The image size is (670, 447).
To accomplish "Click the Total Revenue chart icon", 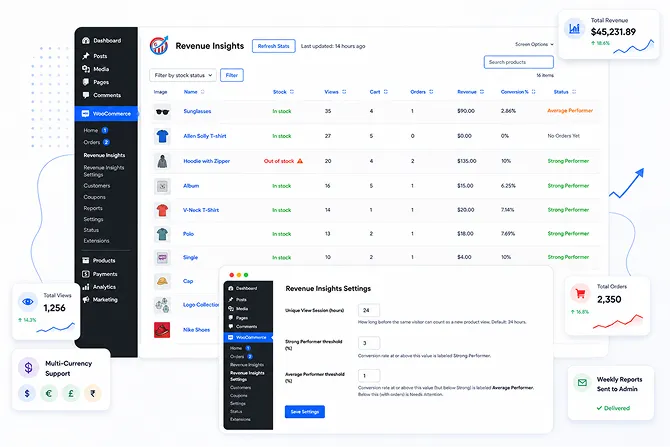I will (x=574, y=29).
